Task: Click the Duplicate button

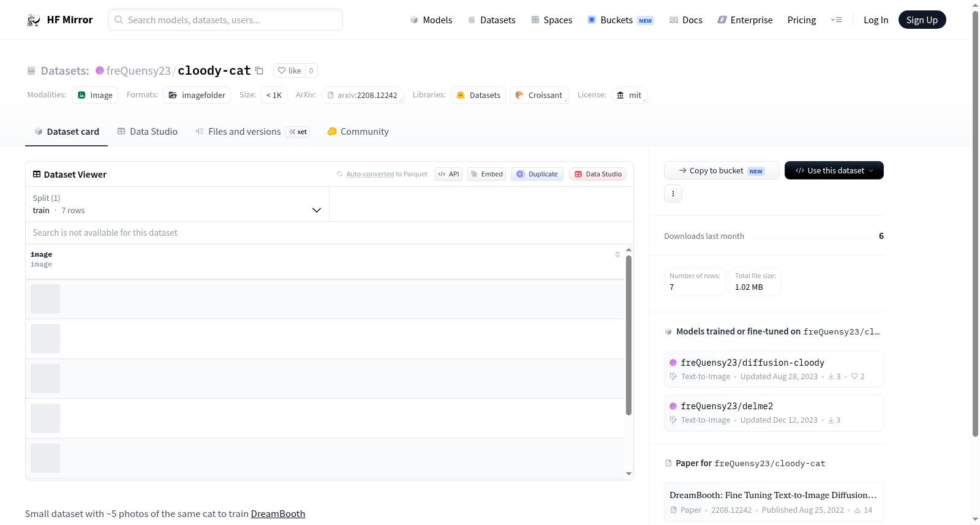Action: click(537, 174)
